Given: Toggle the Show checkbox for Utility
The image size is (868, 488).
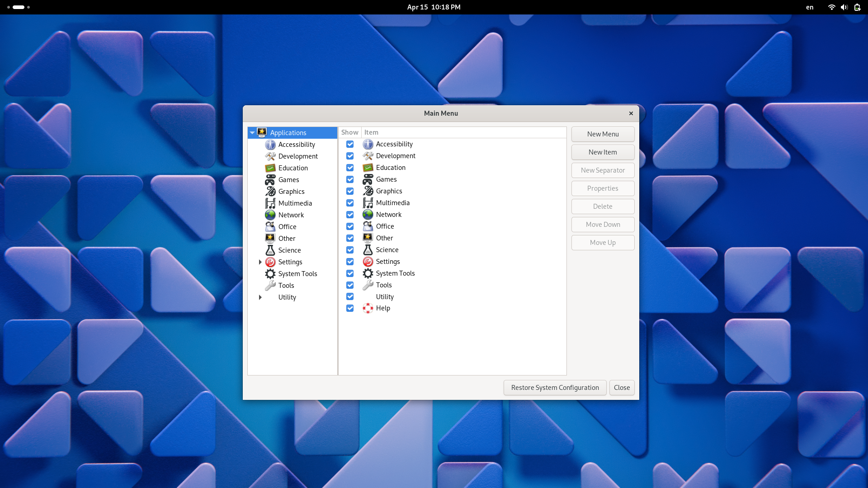Looking at the screenshot, I should coord(350,296).
